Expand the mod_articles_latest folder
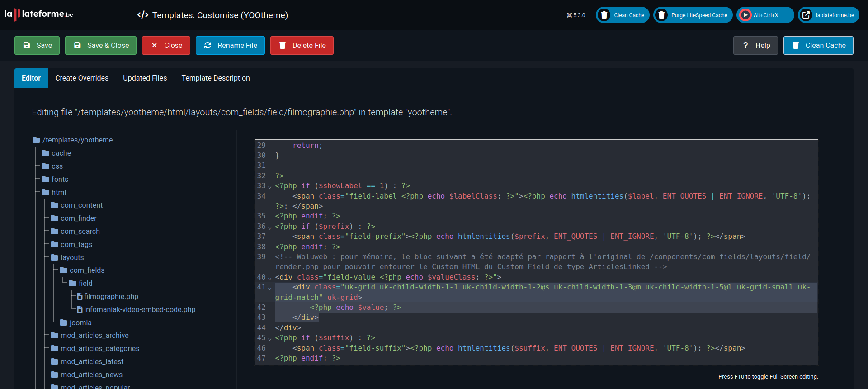Image resolution: width=868 pixels, height=389 pixels. point(87,361)
